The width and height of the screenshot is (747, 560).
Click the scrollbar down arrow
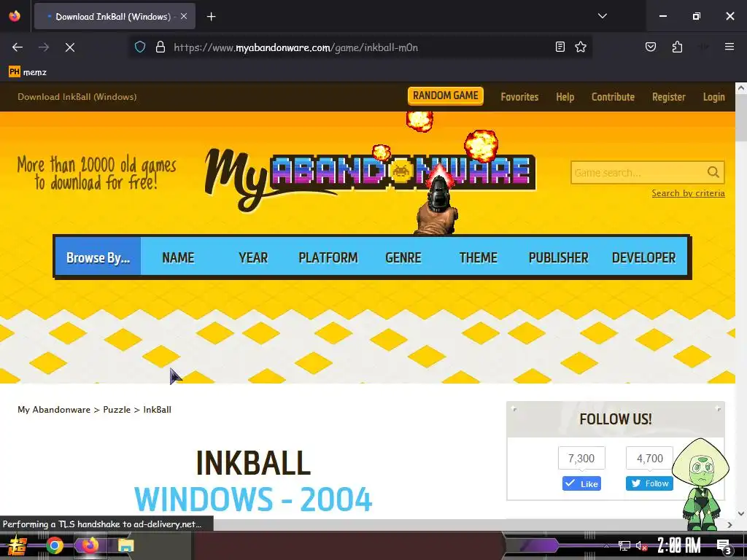741,513
